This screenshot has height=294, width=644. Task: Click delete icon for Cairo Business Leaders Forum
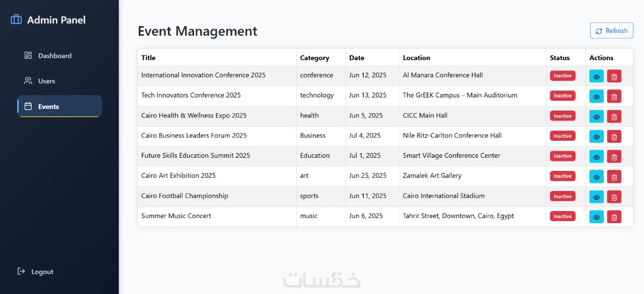pos(614,136)
